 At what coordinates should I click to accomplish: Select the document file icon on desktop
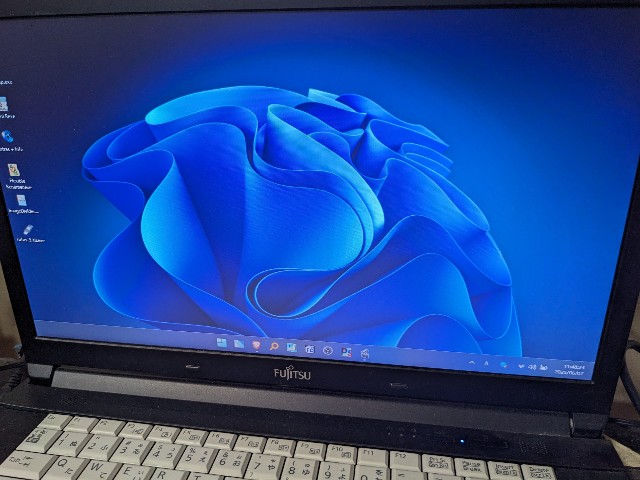21,200
